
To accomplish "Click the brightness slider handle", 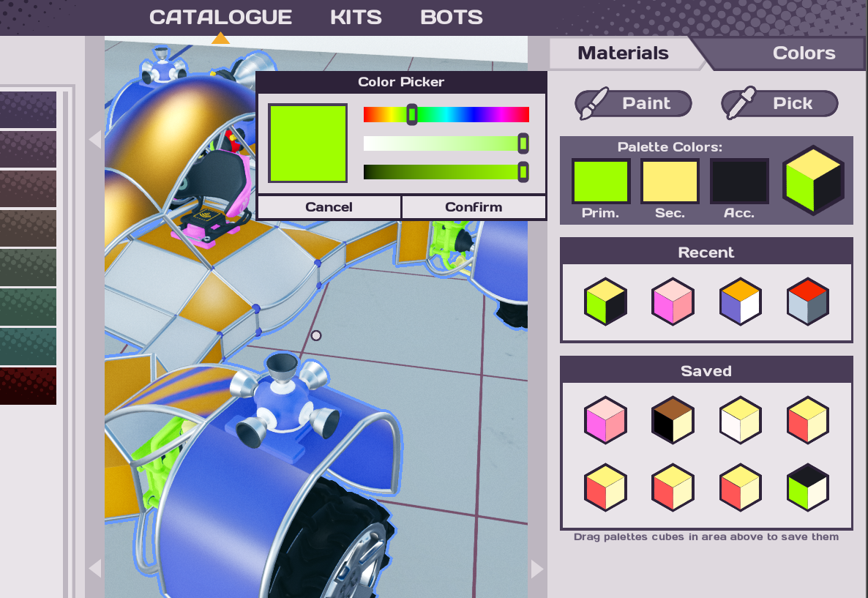I will pyautogui.click(x=523, y=172).
